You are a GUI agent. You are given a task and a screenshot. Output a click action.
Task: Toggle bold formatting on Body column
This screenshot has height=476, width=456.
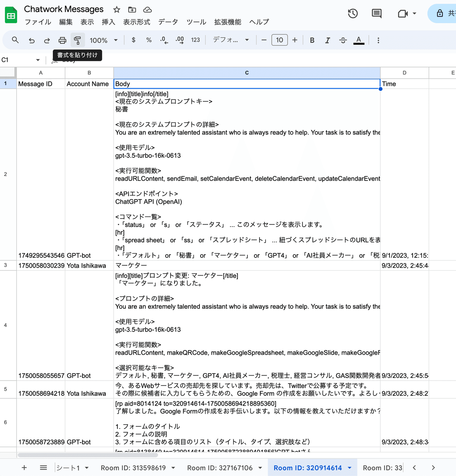point(312,40)
